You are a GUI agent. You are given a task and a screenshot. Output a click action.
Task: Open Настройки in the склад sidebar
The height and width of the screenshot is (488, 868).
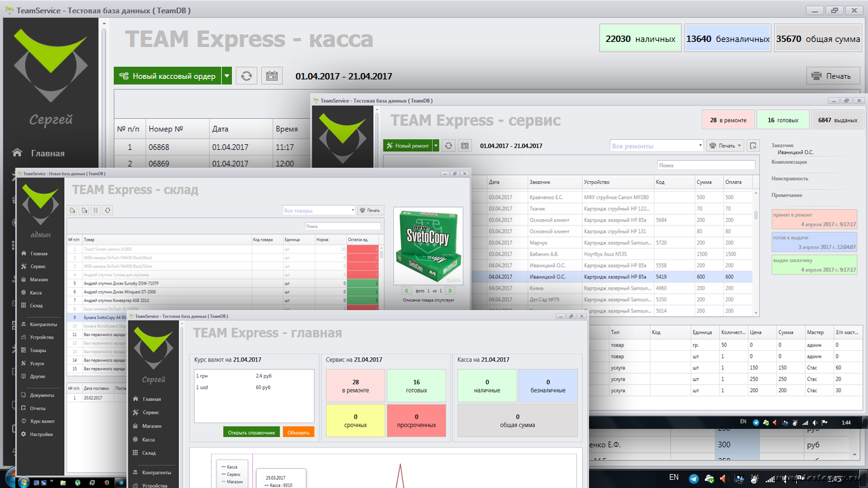coord(41,435)
